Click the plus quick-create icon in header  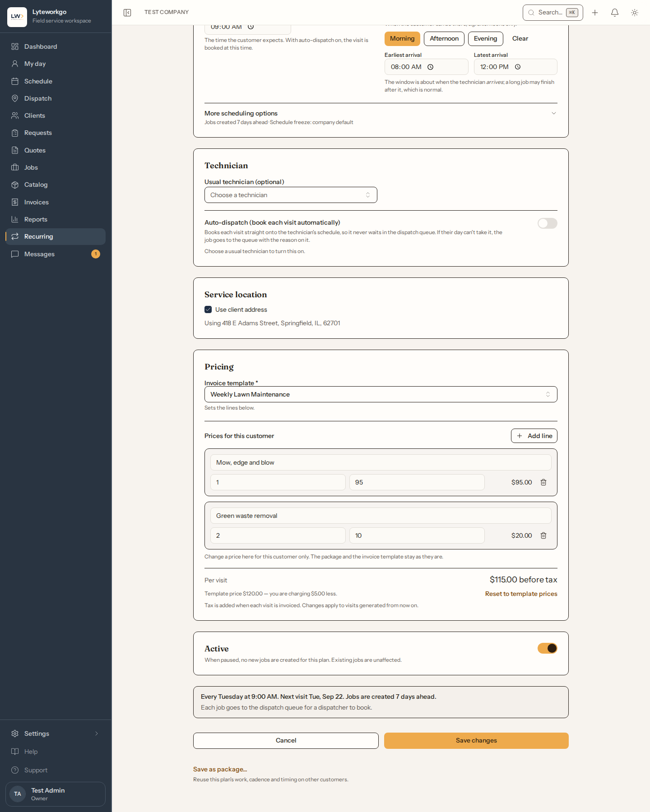pos(595,13)
